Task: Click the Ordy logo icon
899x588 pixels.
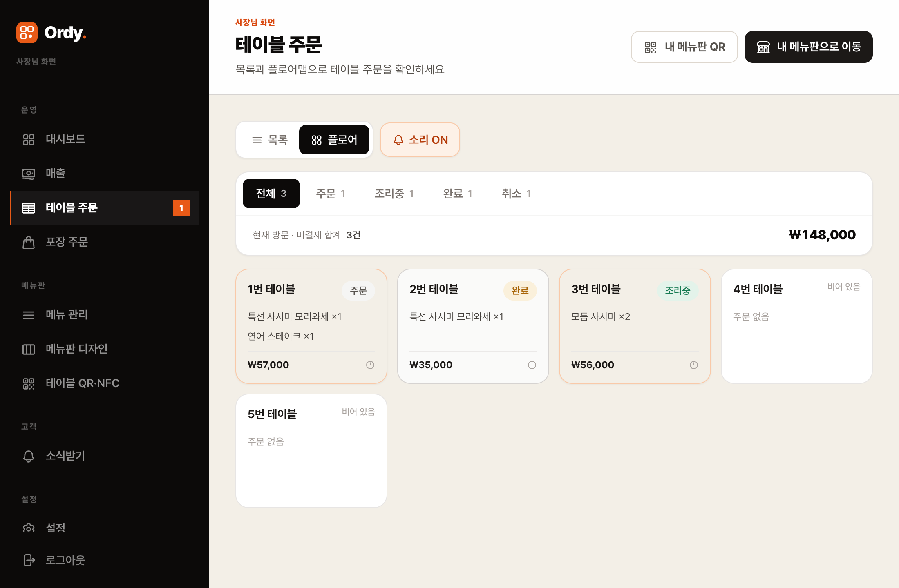Action: (x=27, y=33)
